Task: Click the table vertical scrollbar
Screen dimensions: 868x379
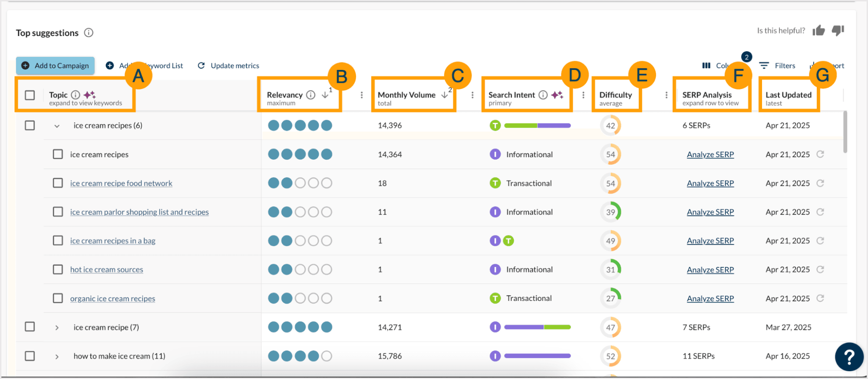Action: (845, 132)
